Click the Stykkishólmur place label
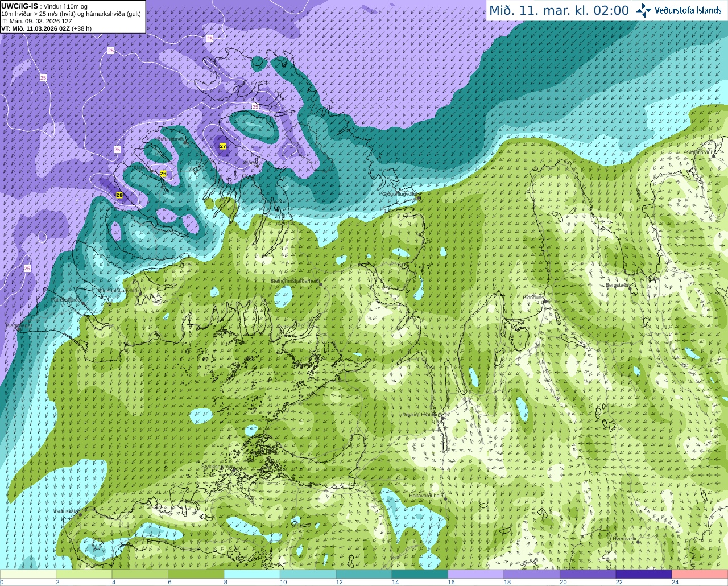Image resolution: width=728 pixels, height=586 pixels. [x=218, y=467]
